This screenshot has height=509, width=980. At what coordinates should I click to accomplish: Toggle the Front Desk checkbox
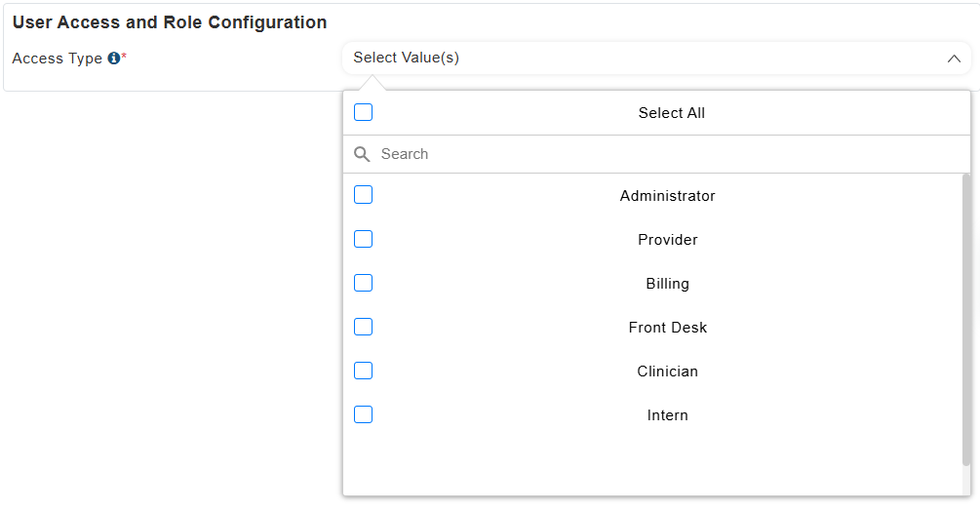(x=364, y=327)
